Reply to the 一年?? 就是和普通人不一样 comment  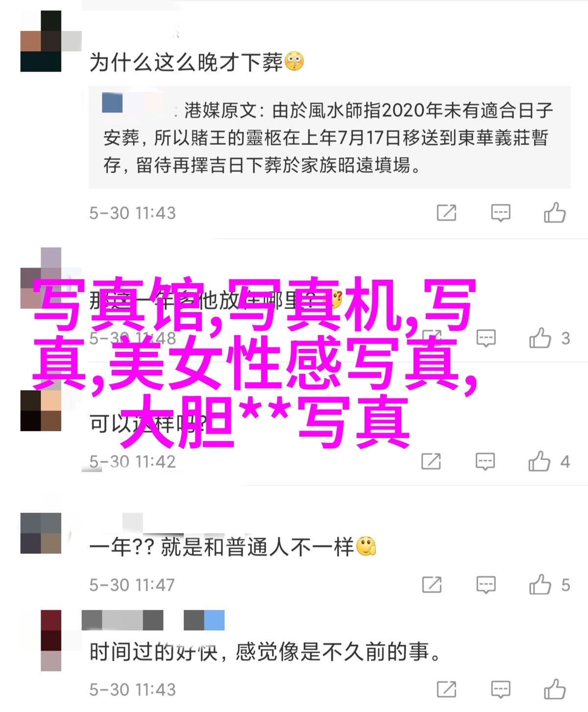(486, 585)
